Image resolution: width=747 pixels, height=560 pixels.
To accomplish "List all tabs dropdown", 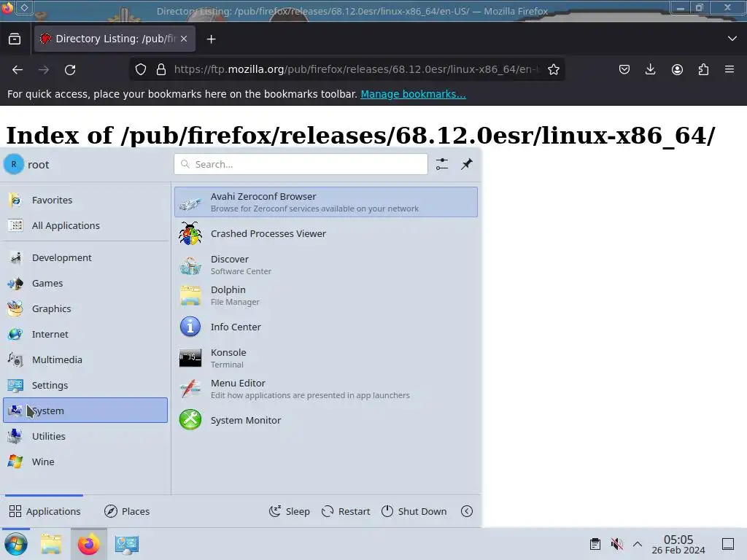I will (x=732, y=39).
